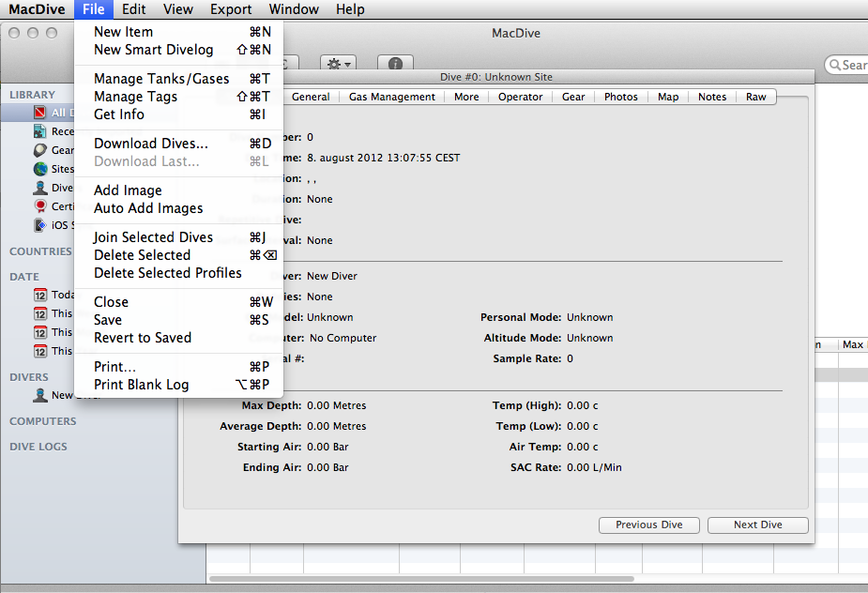The height and width of the screenshot is (593, 868).
Task: Choose Join Selected Dives menu item
Action: click(153, 237)
